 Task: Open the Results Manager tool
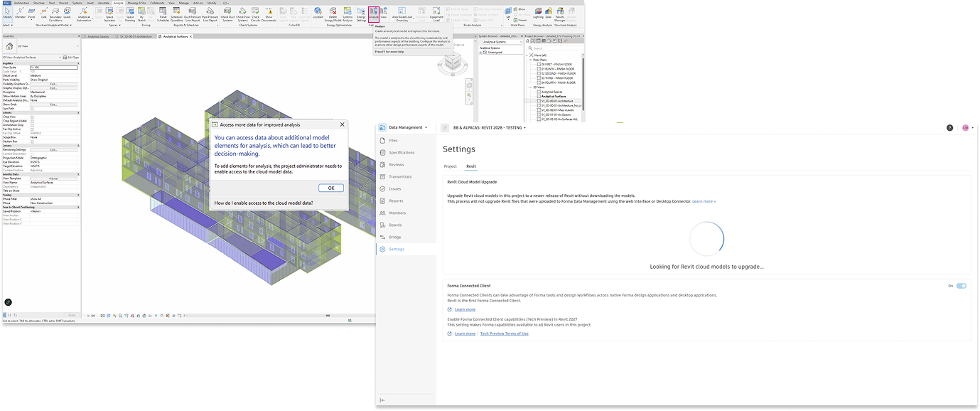pos(560,14)
